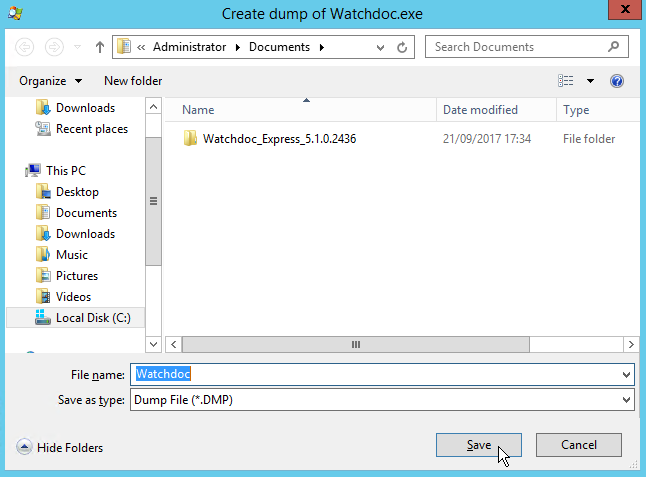Change view with the view icon
The image size is (646, 477).
[565, 81]
